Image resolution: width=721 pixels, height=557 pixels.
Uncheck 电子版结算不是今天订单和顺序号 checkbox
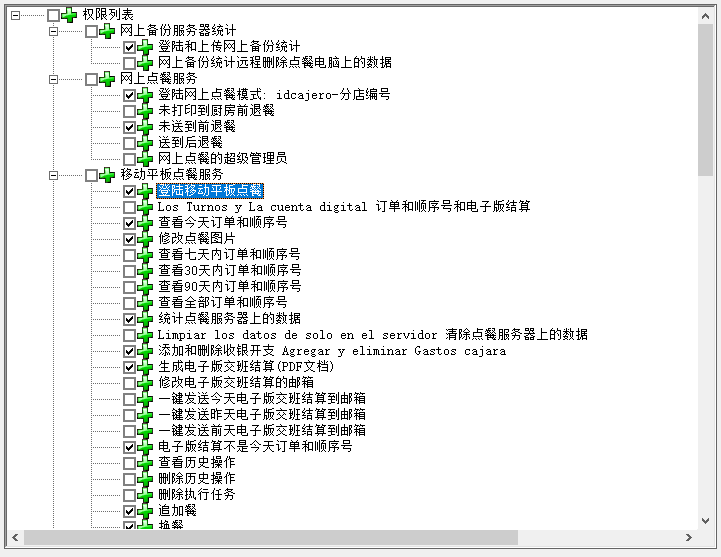point(129,447)
